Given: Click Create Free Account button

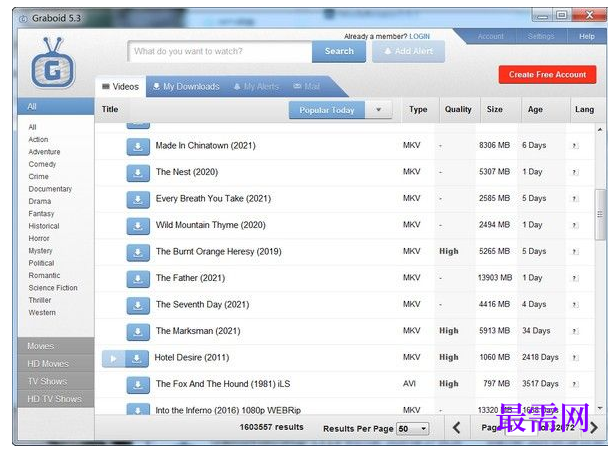Looking at the screenshot, I should (x=548, y=74).
